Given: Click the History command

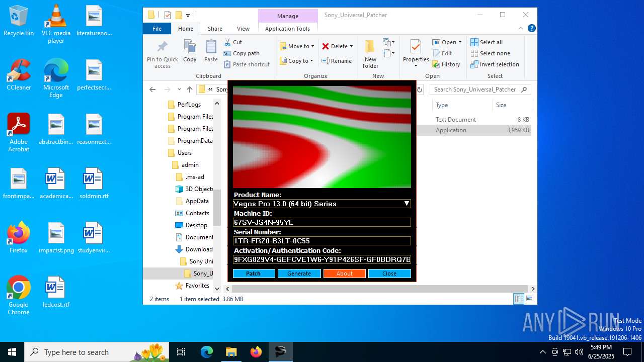Looking at the screenshot, I should 446,64.
